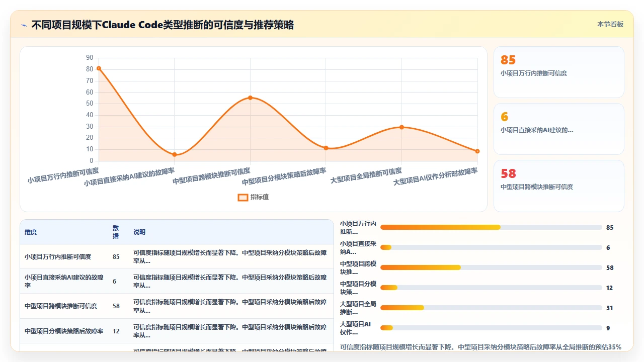Click the chart point for 大型项目全局推断可信度
The width and height of the screenshot is (644, 362).
[401, 127]
